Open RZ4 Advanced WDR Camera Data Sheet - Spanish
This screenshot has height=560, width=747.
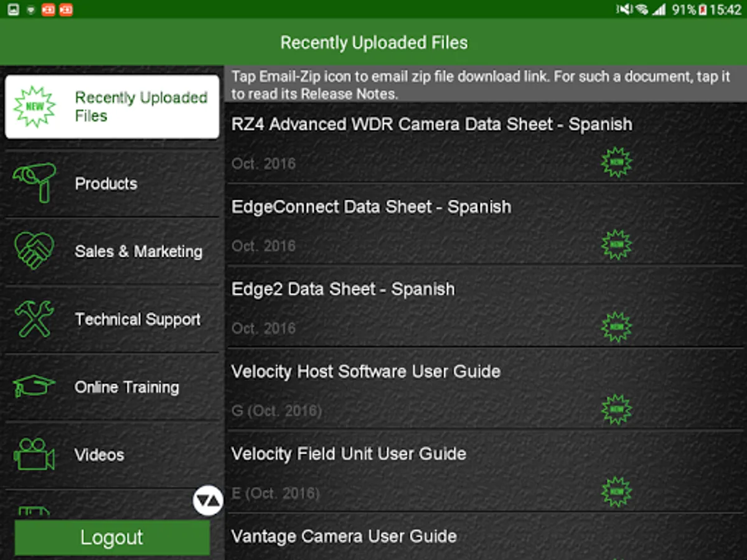click(486, 143)
